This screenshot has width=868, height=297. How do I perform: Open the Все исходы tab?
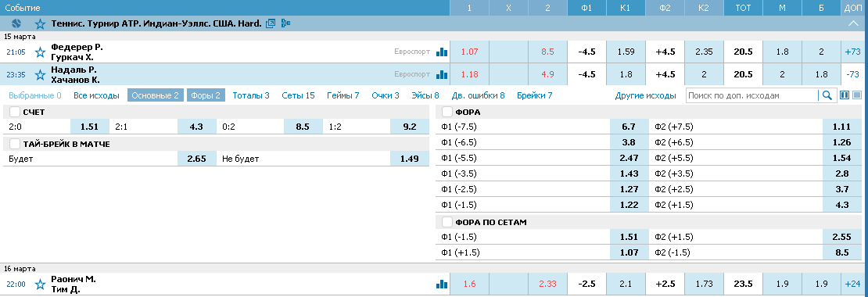96,95
